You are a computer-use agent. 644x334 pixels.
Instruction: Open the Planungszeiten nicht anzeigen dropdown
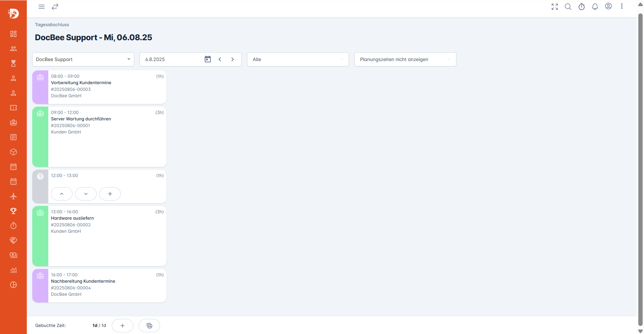pos(405,59)
